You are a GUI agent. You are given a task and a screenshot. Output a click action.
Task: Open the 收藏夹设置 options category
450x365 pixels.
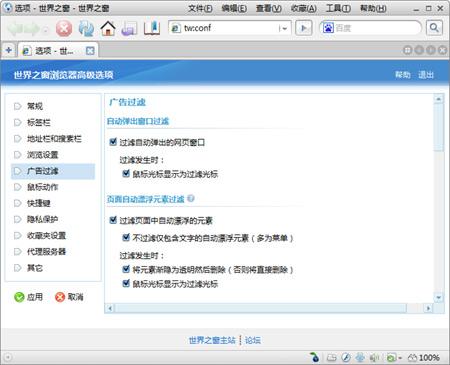(x=46, y=236)
